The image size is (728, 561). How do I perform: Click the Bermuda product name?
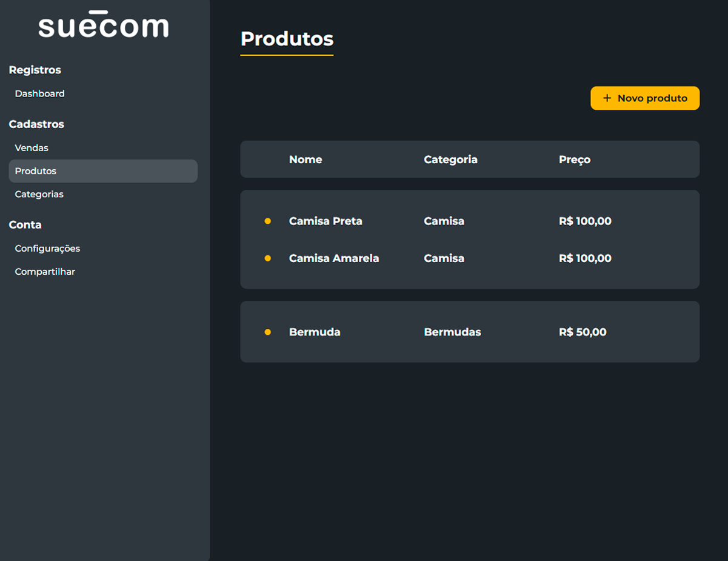coord(315,332)
